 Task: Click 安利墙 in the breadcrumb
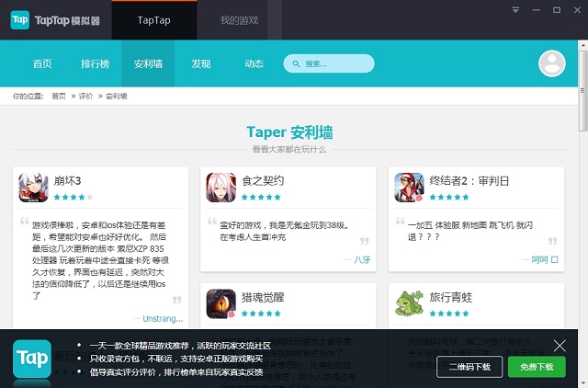(x=117, y=97)
